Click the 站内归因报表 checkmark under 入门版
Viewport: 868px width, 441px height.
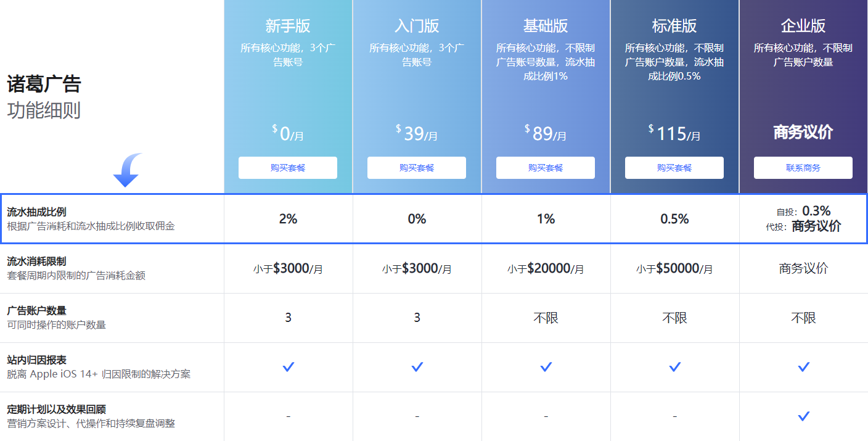click(417, 367)
